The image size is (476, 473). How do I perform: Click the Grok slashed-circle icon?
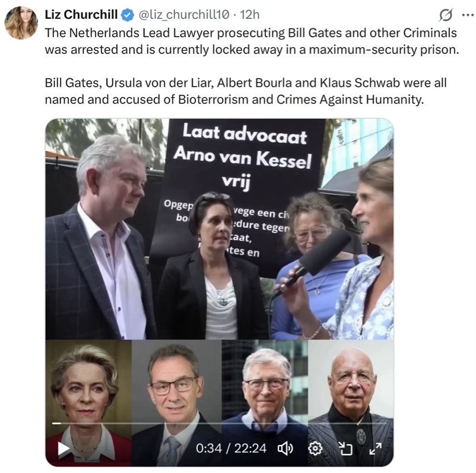point(445,14)
